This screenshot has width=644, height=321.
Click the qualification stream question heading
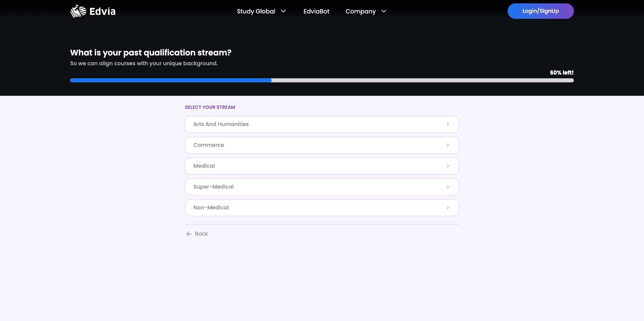[x=151, y=53]
